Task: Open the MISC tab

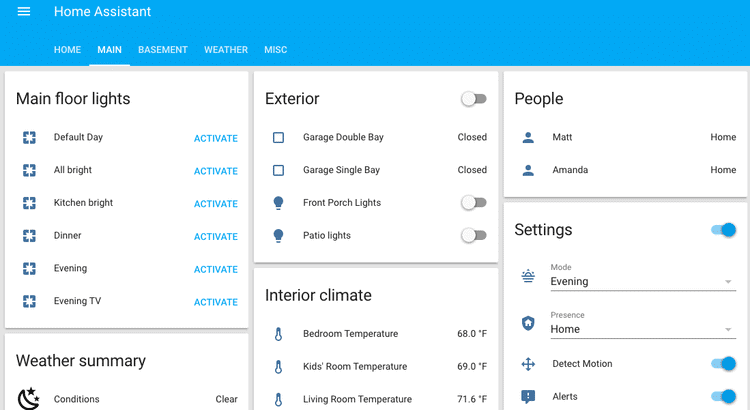Action: click(276, 50)
